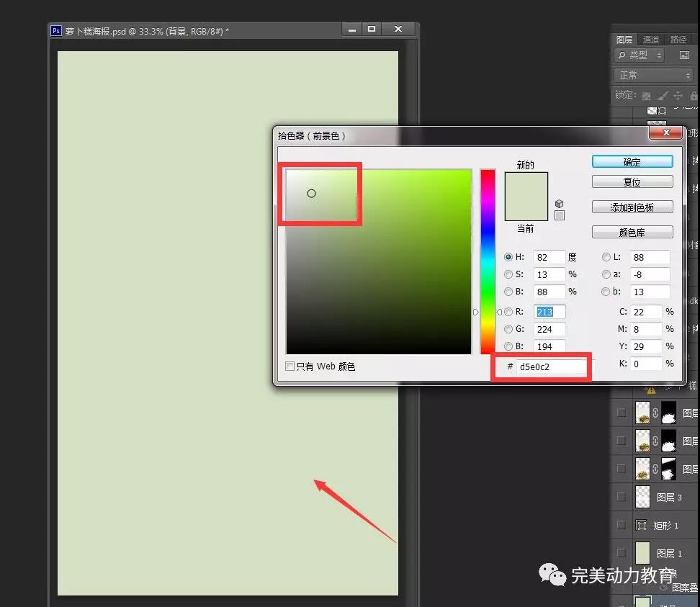This screenshot has width=700, height=607.
Task: Click the web-safe color cube warning icon
Action: tap(560, 204)
